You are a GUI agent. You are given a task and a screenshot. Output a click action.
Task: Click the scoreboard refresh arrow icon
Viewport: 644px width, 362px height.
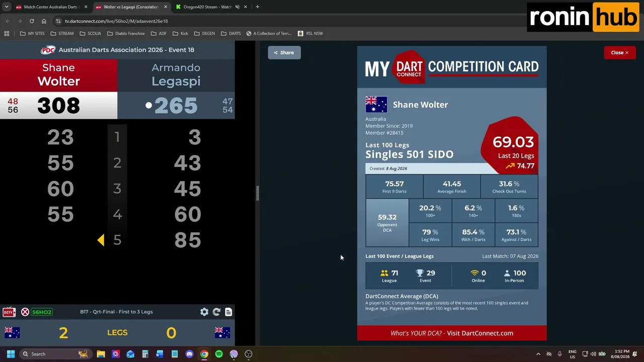pyautogui.click(x=216, y=312)
